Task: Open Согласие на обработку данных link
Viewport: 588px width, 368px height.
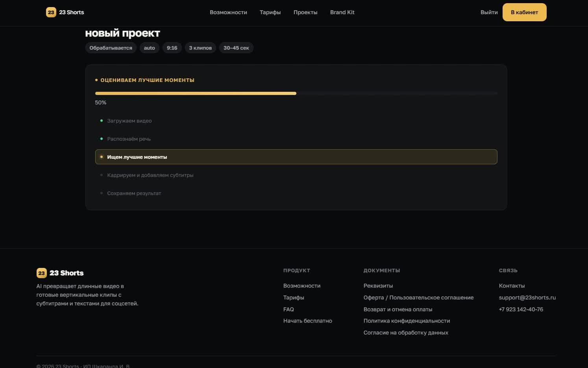Action: [406, 333]
